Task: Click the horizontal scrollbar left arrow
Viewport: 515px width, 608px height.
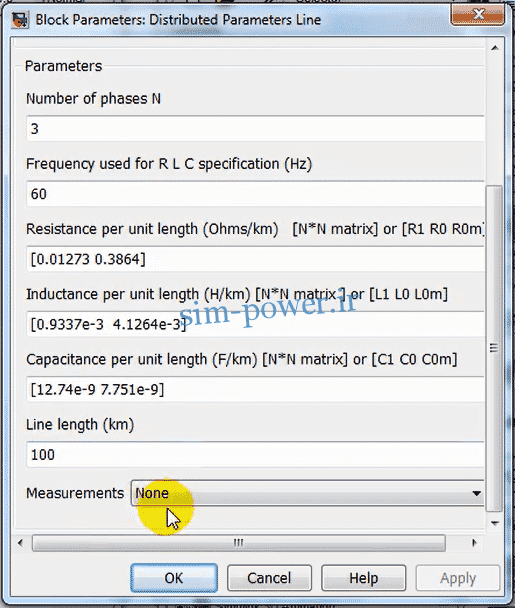Action: tap(20, 543)
